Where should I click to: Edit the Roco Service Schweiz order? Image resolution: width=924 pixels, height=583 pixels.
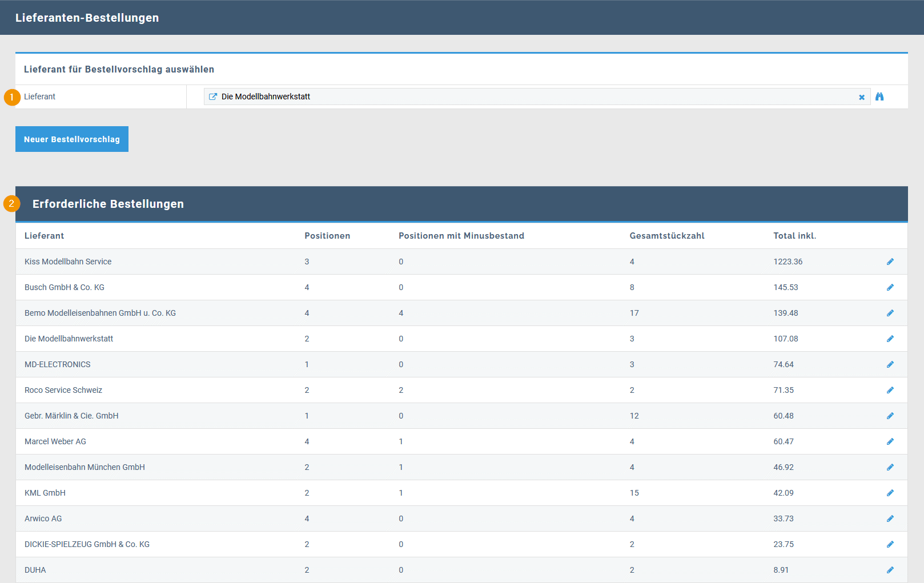[890, 390]
